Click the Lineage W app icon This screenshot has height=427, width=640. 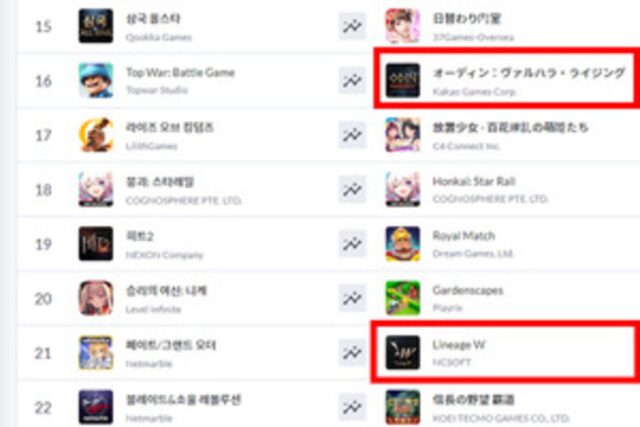point(403,353)
